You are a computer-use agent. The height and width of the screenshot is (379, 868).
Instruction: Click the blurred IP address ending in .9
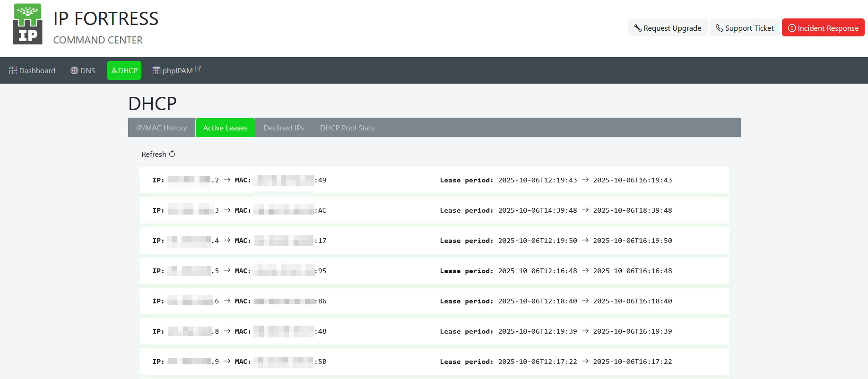pyautogui.click(x=193, y=362)
